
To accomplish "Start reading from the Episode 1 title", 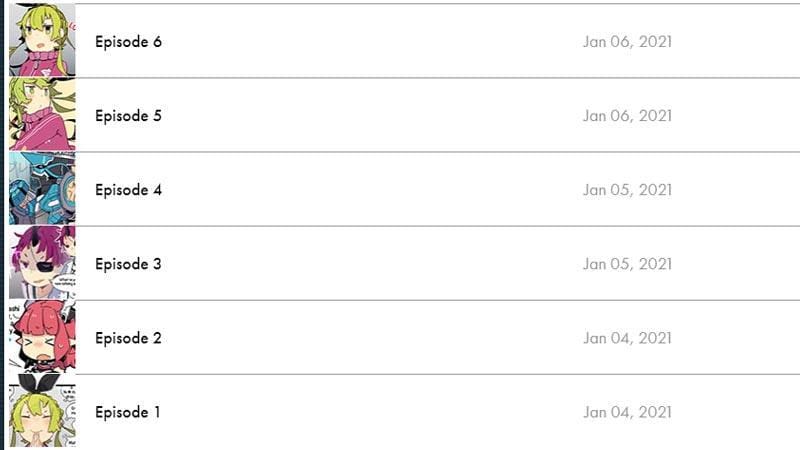I will click(128, 412).
